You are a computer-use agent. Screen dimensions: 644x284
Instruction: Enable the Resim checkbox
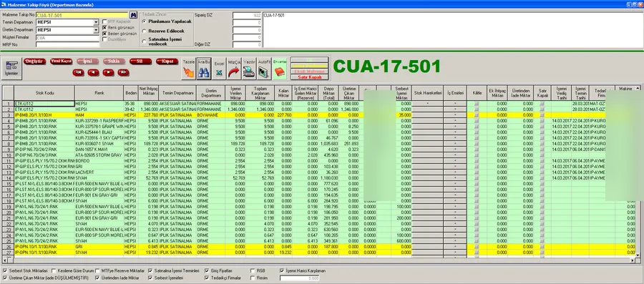[x=253, y=278]
